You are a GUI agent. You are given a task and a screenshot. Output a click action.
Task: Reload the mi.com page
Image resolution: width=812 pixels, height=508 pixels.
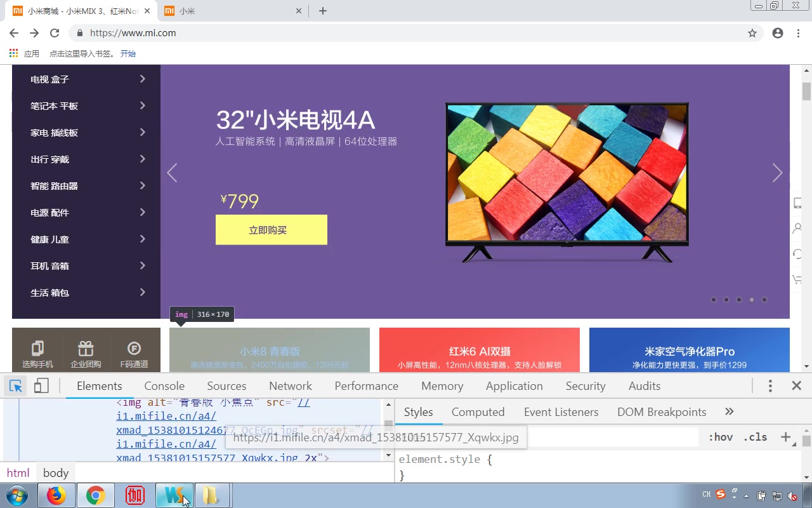point(55,33)
